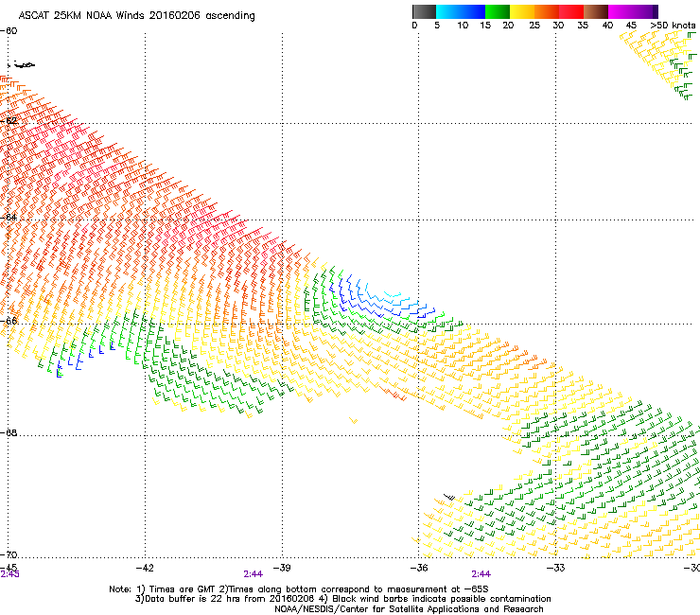Click the black contaminated wind barb
This screenshot has height=615, width=700.
click(449, 497)
